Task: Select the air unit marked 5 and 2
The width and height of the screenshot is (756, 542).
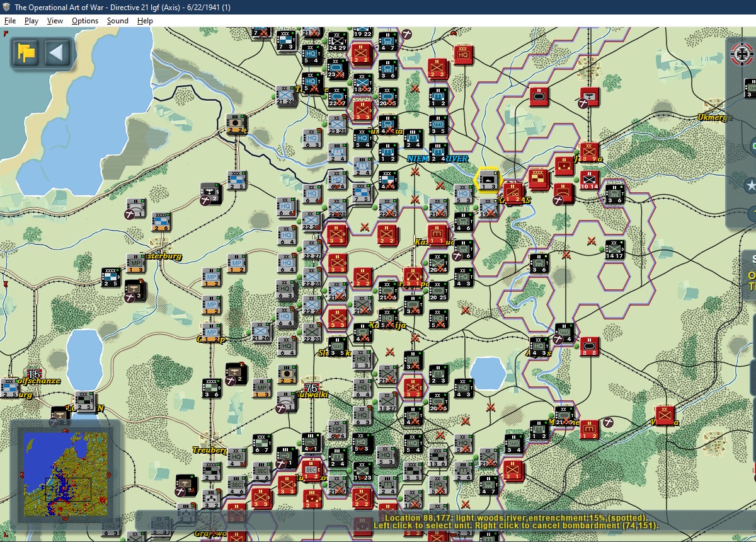Action: pos(212,193)
